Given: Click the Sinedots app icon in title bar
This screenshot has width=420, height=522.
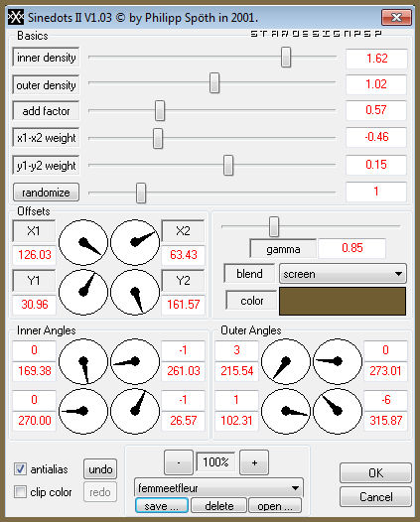Looking at the screenshot, I should pyautogui.click(x=16, y=17).
